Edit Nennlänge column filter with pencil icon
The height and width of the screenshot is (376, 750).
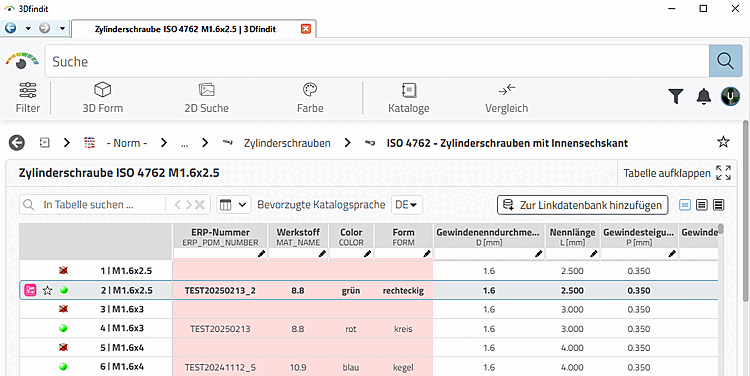coord(594,254)
